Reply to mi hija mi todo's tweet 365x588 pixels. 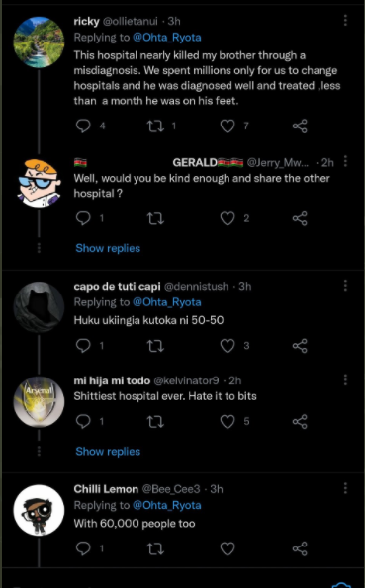coord(83,422)
